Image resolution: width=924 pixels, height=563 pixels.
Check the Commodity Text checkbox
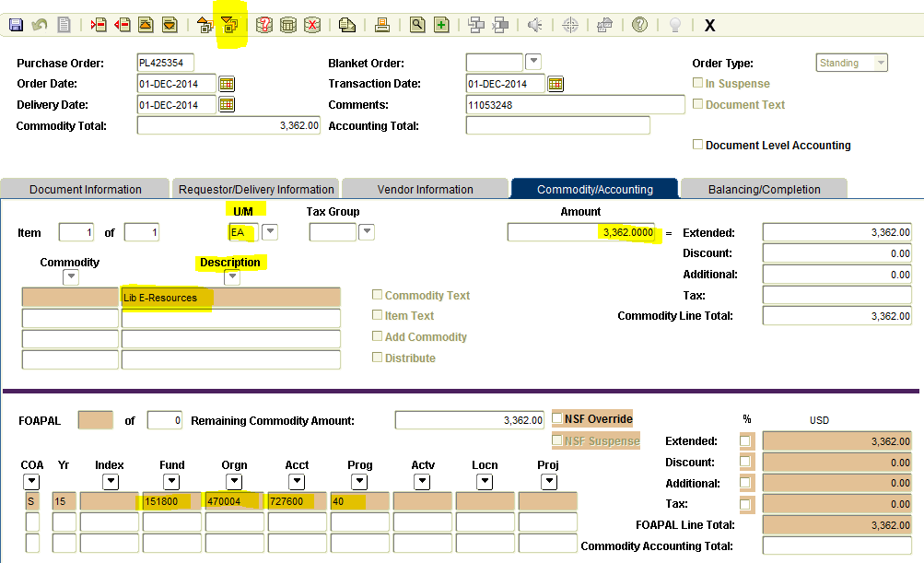tap(377, 294)
